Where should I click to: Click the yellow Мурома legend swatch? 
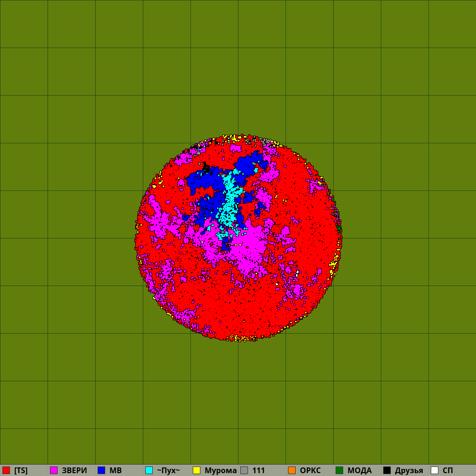click(197, 470)
